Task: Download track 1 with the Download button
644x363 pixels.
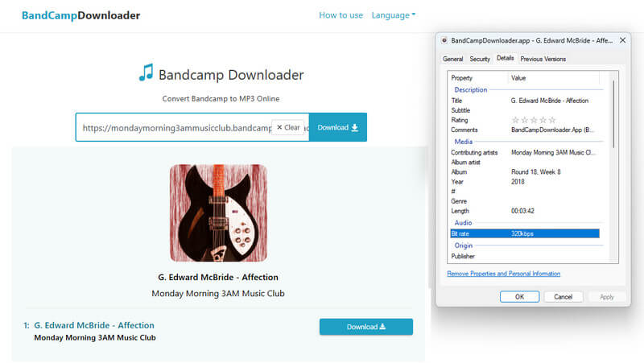Action: [366, 327]
